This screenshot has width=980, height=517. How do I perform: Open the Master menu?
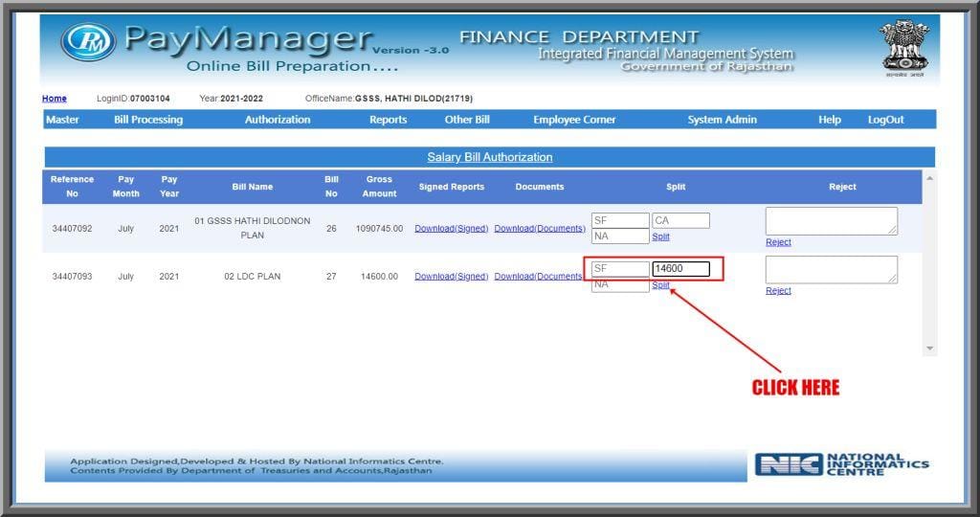[x=62, y=120]
